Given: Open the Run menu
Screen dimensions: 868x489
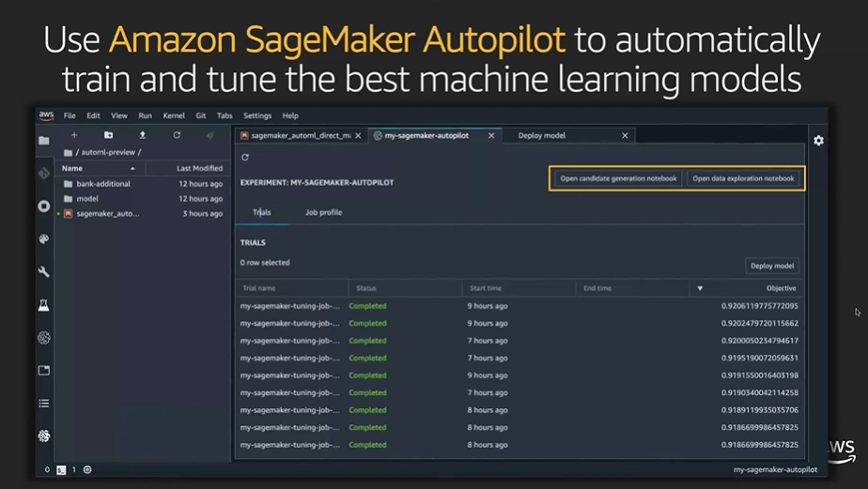Looking at the screenshot, I should (145, 115).
